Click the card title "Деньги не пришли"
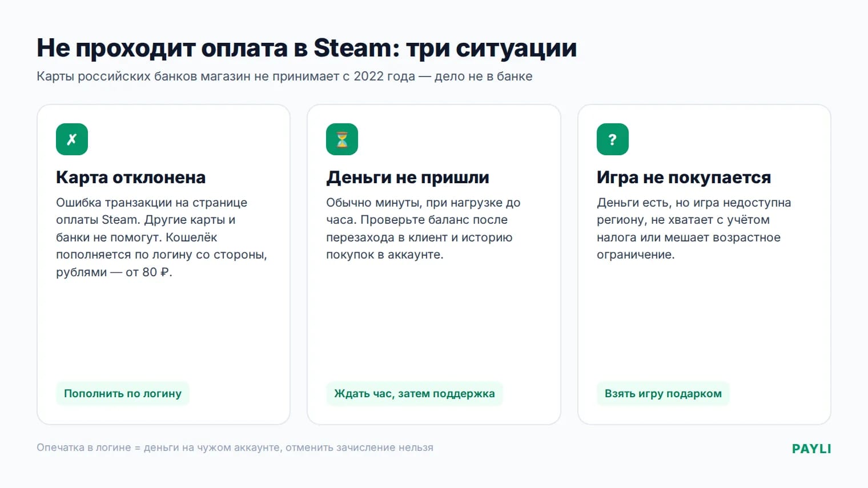Screen dimensions: 868x488 (408, 178)
